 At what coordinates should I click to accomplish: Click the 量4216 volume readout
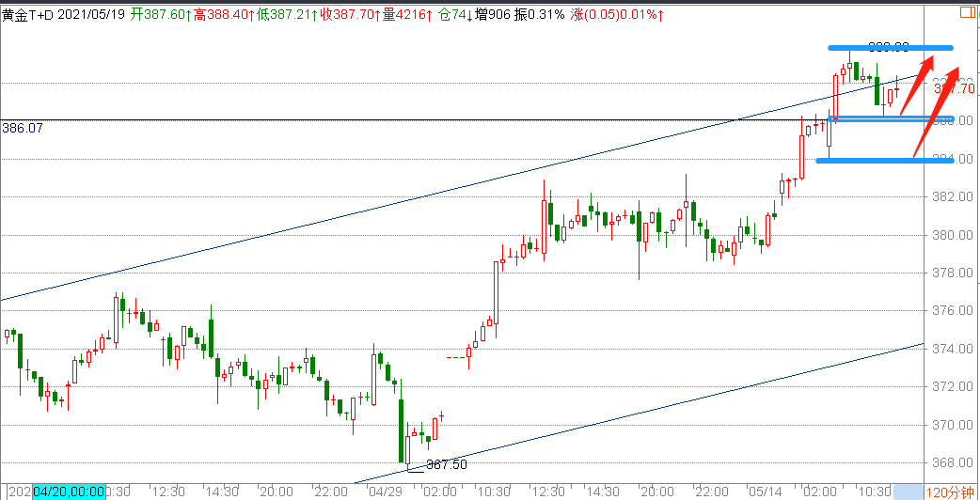click(407, 16)
